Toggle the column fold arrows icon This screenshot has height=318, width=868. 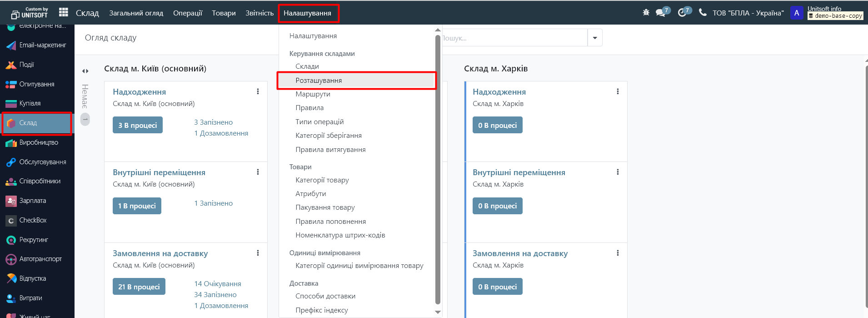[85, 71]
